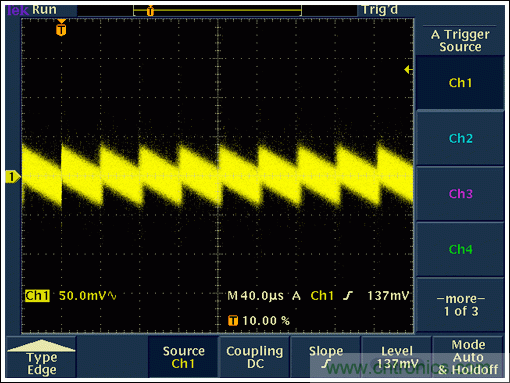Click the channel 1 ground reference marker

pos(13,177)
